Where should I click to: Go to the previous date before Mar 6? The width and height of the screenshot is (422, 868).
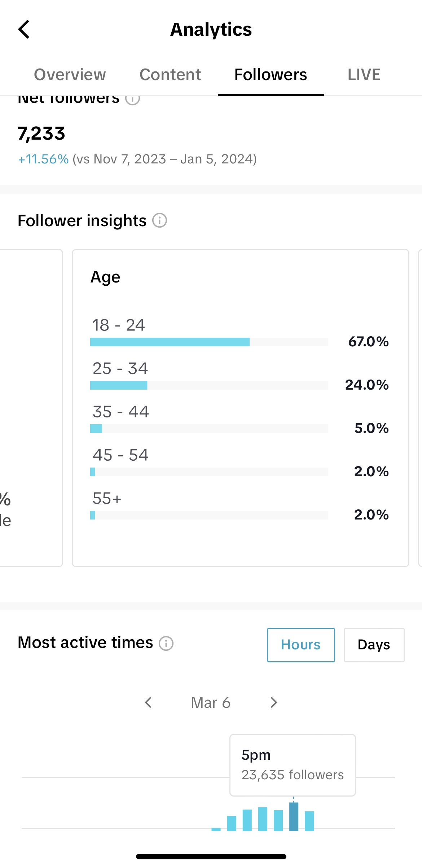point(148,702)
